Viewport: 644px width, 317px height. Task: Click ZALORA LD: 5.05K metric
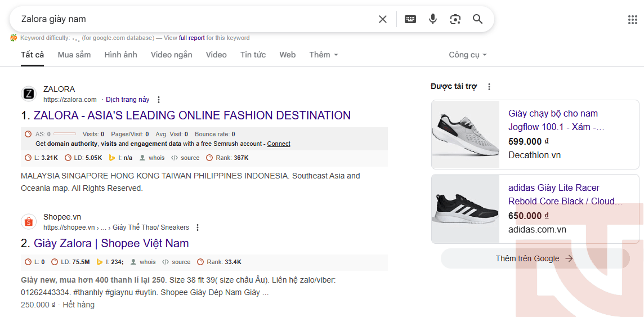click(83, 158)
